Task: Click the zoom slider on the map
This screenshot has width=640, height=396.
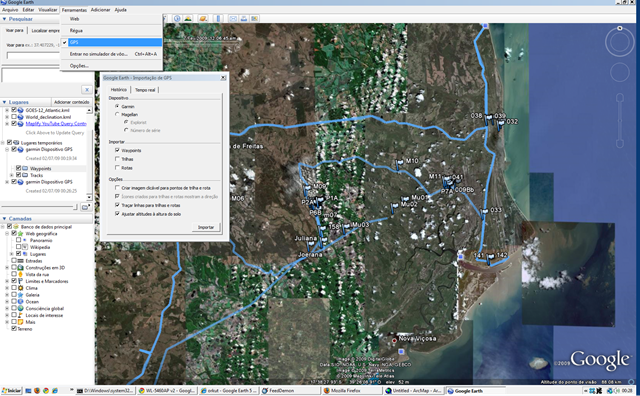Action: 620,120
